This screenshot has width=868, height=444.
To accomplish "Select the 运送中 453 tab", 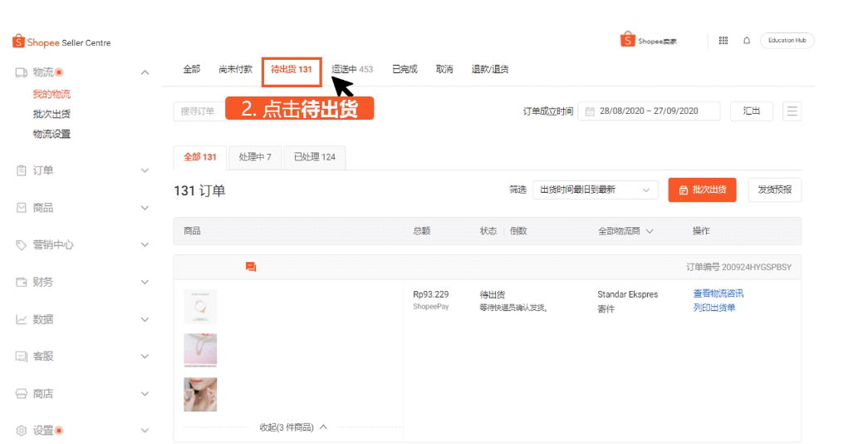I will coord(352,69).
